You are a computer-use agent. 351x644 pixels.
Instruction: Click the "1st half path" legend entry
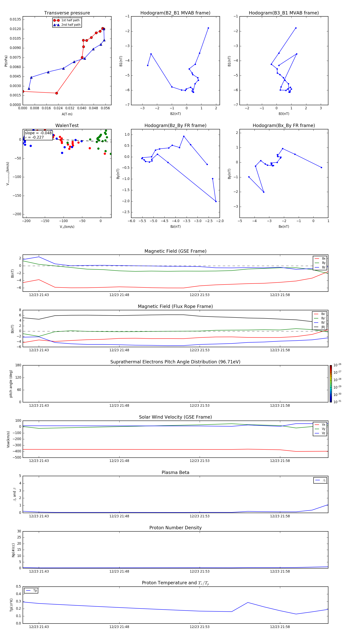(67, 20)
